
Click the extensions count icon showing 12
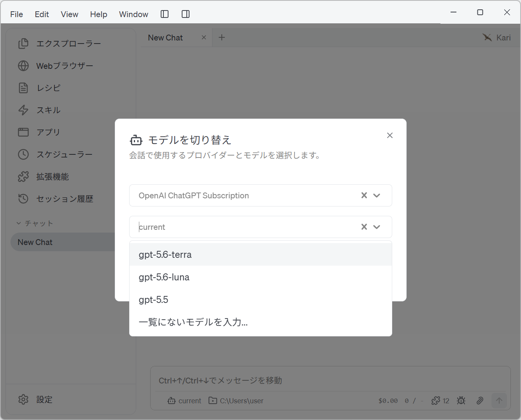440,401
